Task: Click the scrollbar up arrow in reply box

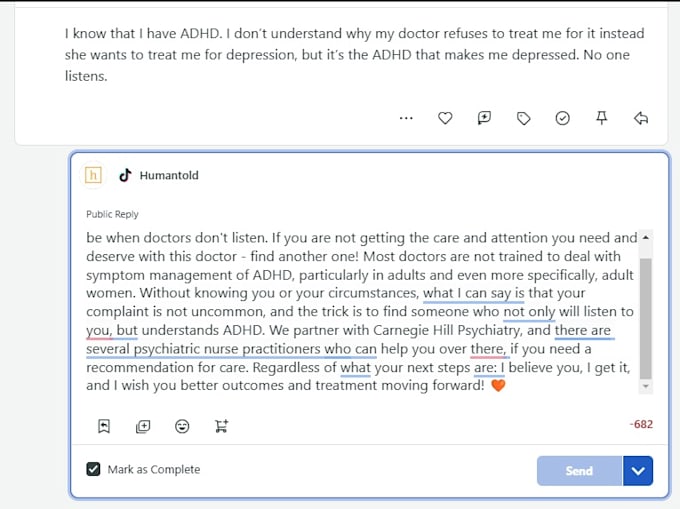Action: [x=646, y=238]
